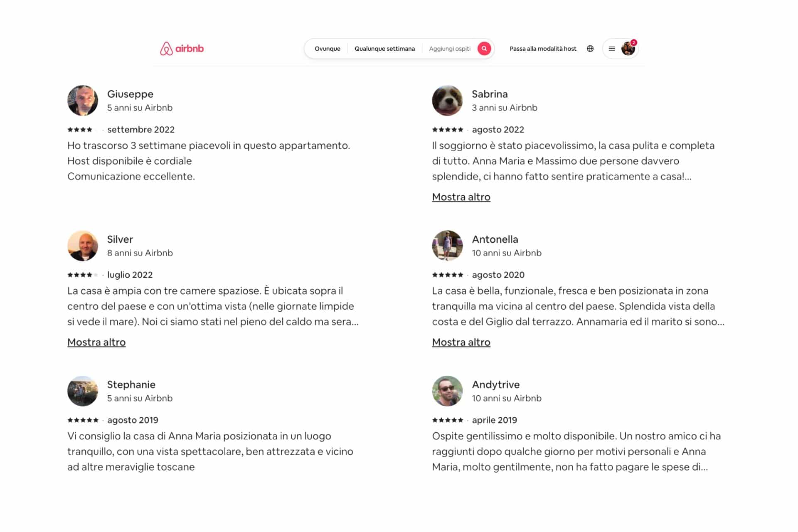Select the Ovunque search field
The height and width of the screenshot is (532, 798).
tap(328, 49)
